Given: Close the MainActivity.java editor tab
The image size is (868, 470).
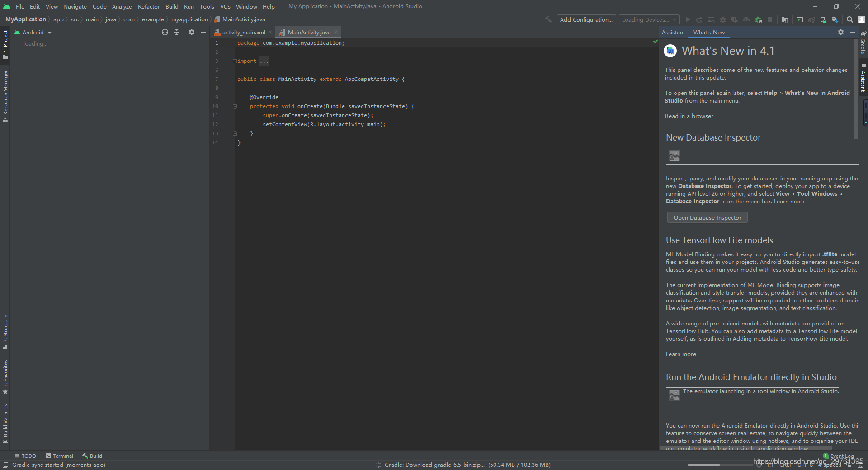Looking at the screenshot, I should (336, 32).
